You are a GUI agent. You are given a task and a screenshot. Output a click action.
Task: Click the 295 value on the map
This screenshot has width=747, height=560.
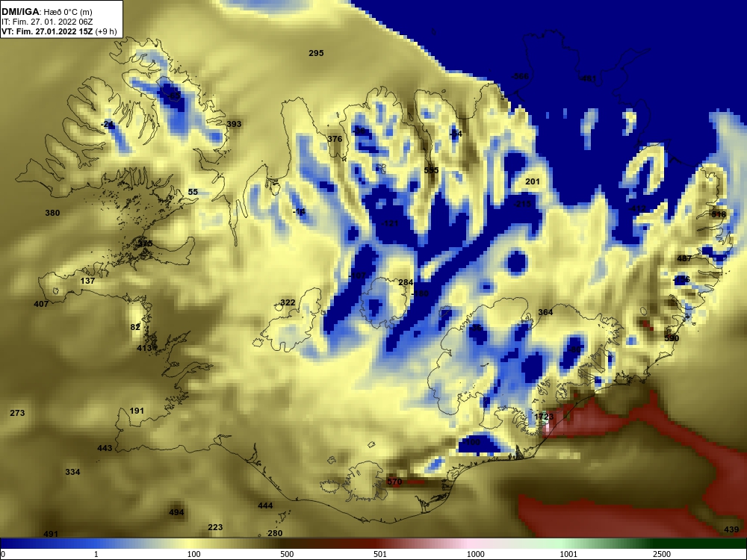pos(316,53)
